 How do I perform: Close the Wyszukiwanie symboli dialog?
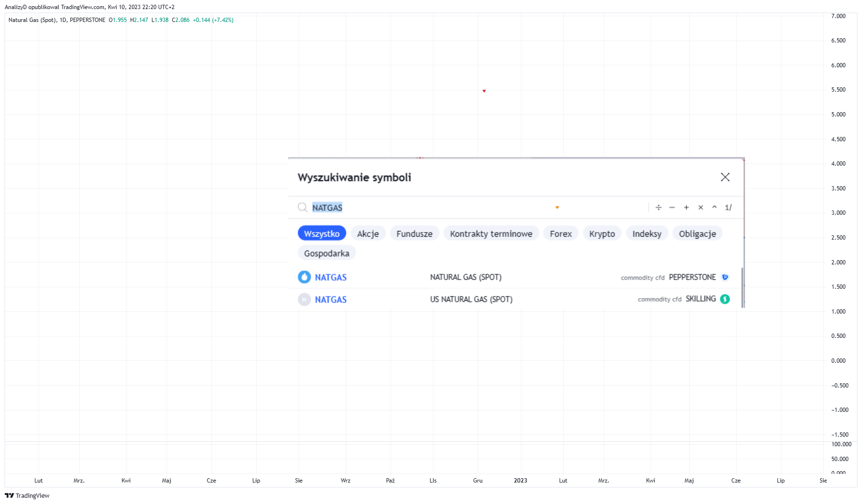point(725,177)
